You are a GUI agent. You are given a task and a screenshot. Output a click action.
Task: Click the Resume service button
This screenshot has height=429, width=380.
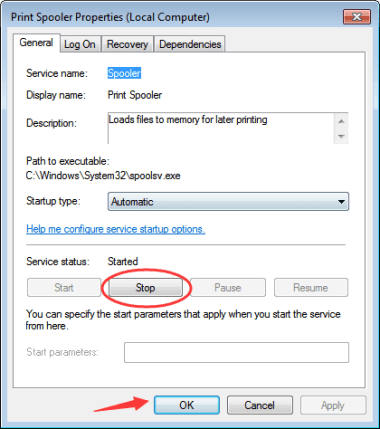pos(311,288)
